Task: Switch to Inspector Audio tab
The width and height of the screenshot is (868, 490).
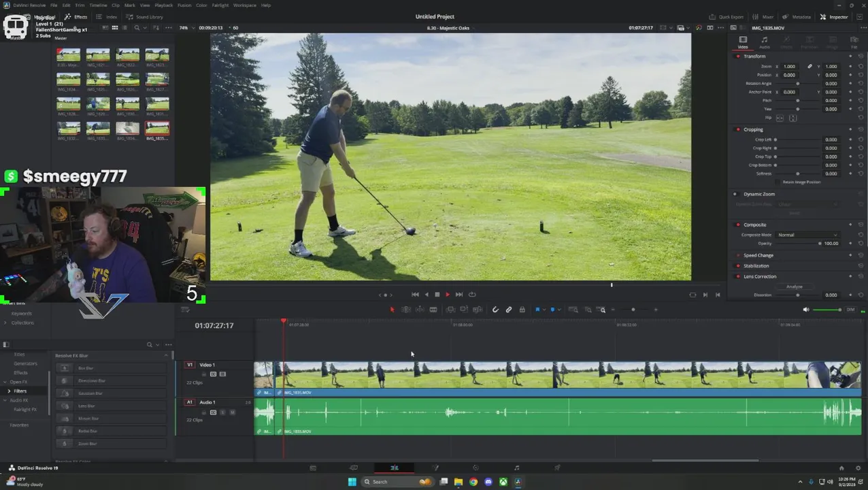Action: click(x=765, y=42)
